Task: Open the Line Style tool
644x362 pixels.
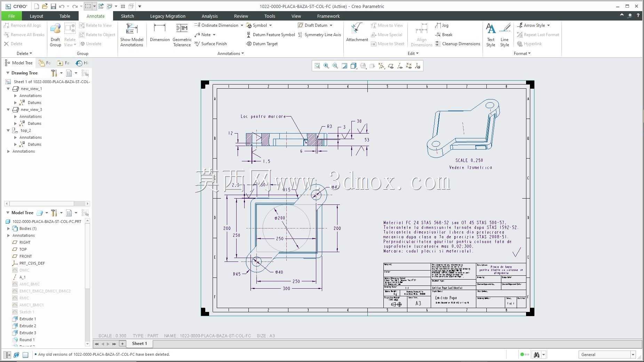Action: (x=504, y=35)
